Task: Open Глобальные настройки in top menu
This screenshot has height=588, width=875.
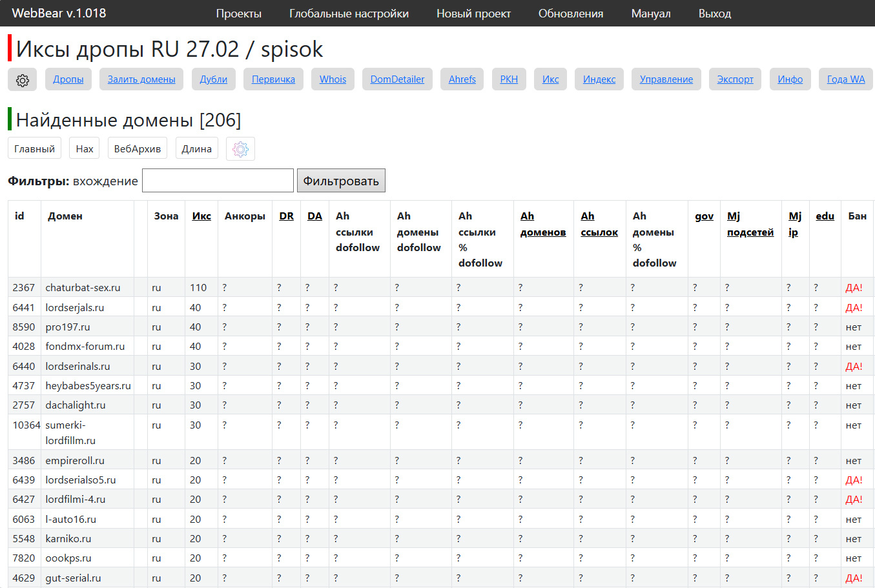Action: click(349, 14)
